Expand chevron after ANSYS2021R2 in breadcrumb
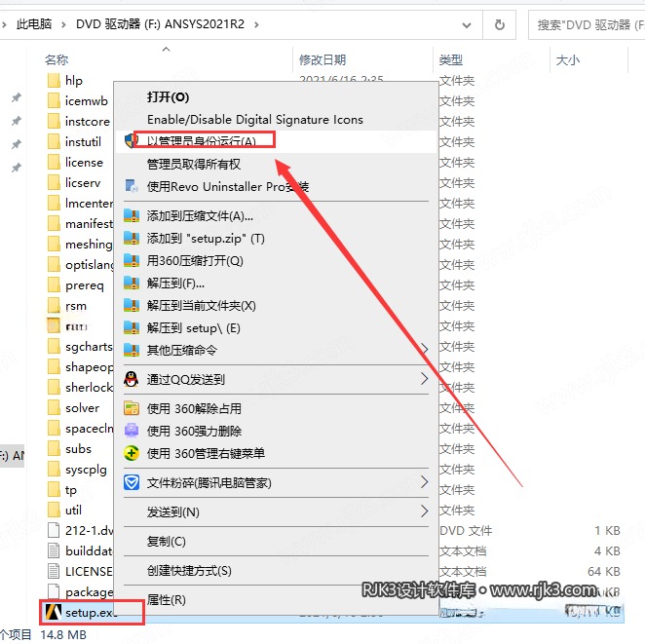The height and width of the screenshot is (644, 645). [256, 24]
